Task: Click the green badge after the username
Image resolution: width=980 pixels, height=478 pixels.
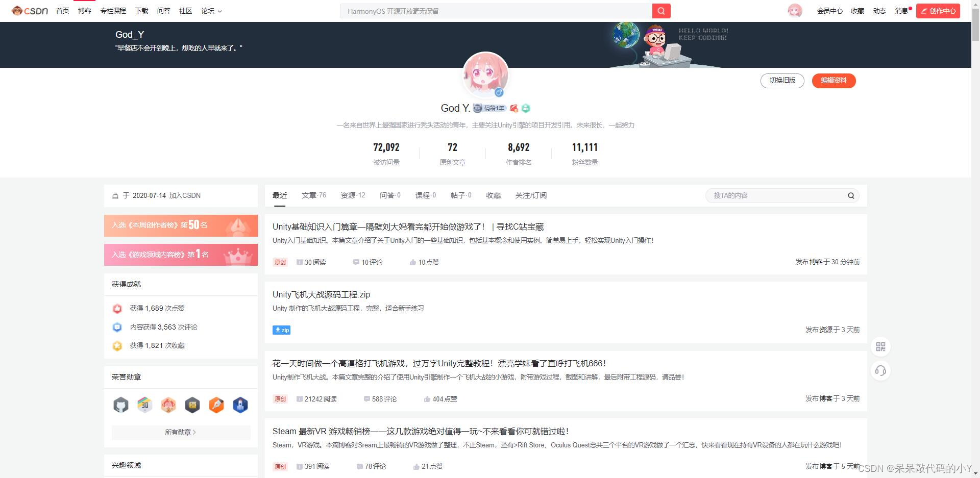Action: 526,108
